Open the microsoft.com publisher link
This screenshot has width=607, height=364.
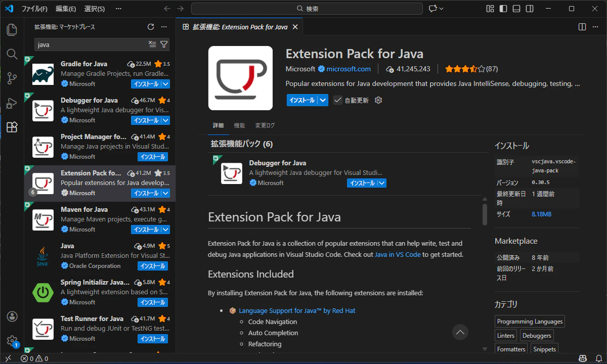click(349, 69)
